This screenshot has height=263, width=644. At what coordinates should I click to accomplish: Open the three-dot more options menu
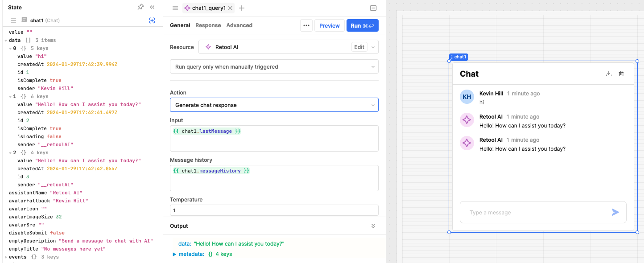306,25
